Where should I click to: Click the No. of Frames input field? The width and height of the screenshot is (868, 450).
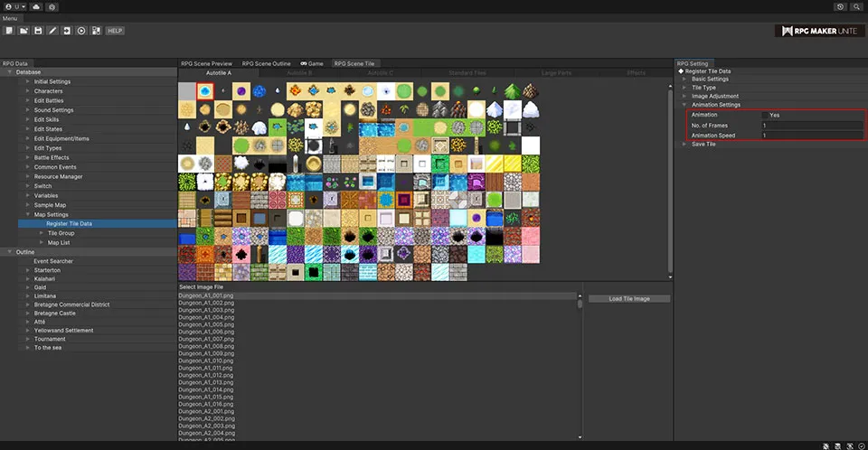812,126
